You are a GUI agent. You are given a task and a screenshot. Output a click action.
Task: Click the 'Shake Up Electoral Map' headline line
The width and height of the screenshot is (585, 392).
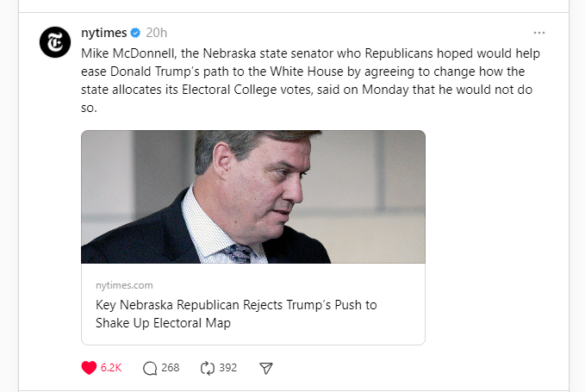(163, 323)
